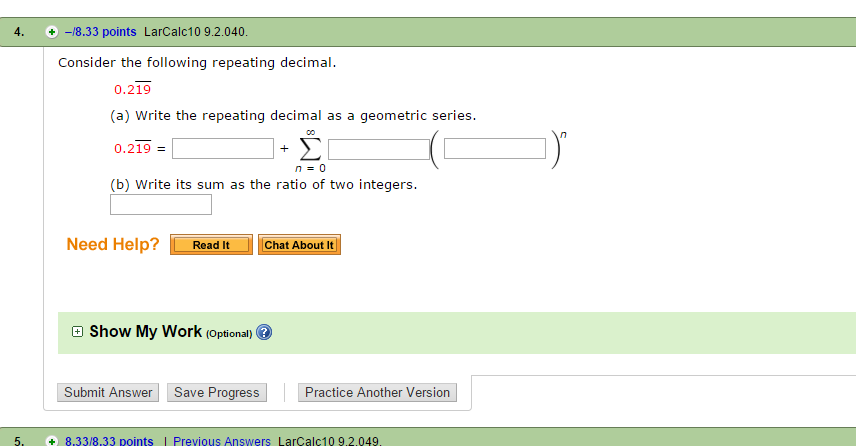Click the LarCalc10 9.2.040 question label
The image size is (856, 446).
click(x=196, y=32)
